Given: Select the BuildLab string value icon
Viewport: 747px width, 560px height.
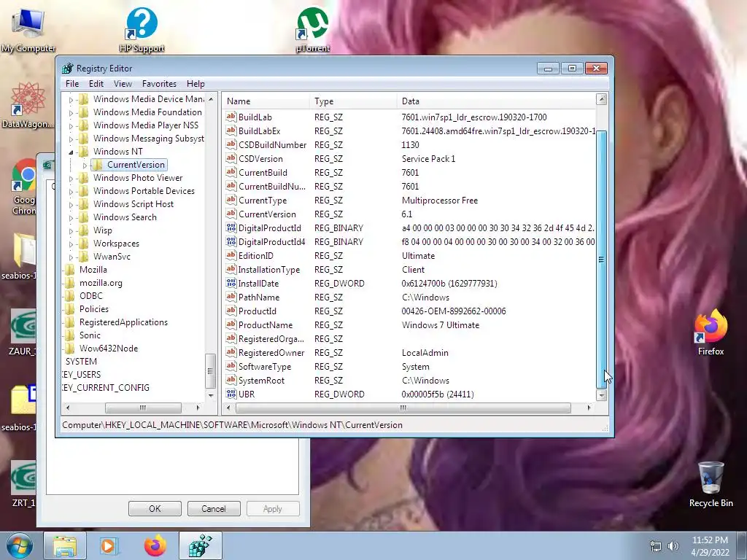Looking at the screenshot, I should [231, 117].
